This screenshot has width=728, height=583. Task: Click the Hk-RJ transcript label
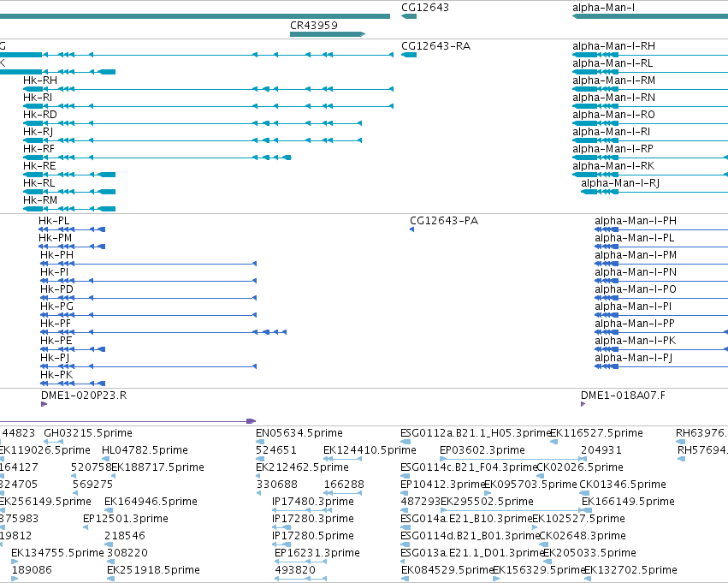38,132
